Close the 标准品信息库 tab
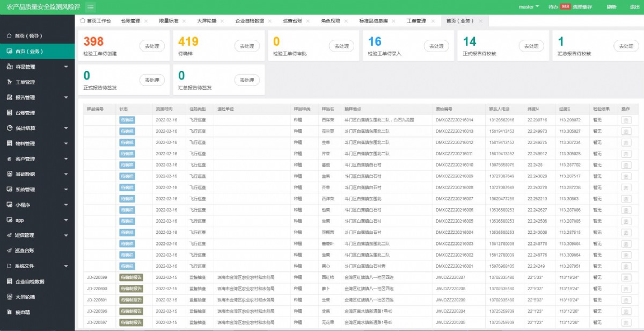 [393, 21]
